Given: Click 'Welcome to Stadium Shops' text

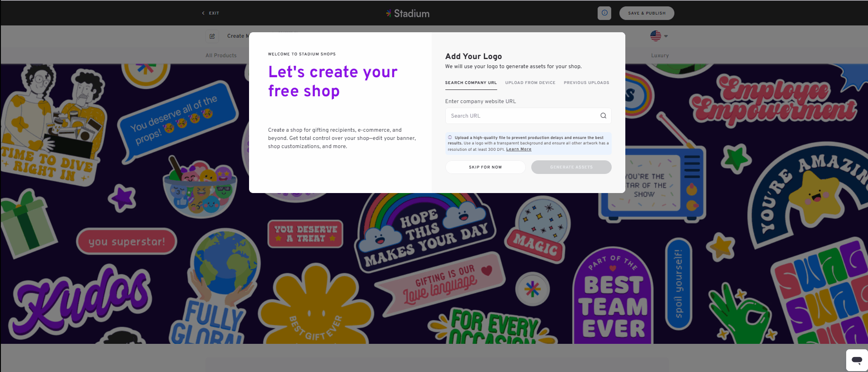Looking at the screenshot, I should point(302,54).
